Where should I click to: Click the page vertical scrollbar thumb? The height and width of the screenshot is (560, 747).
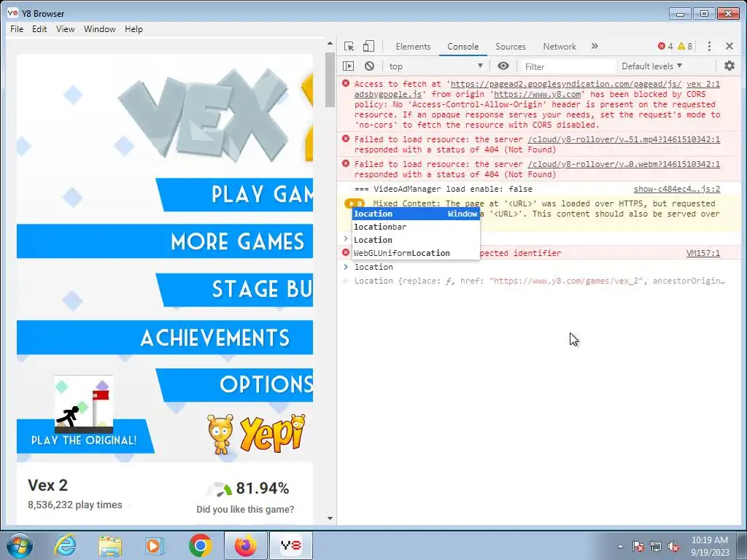[x=330, y=80]
